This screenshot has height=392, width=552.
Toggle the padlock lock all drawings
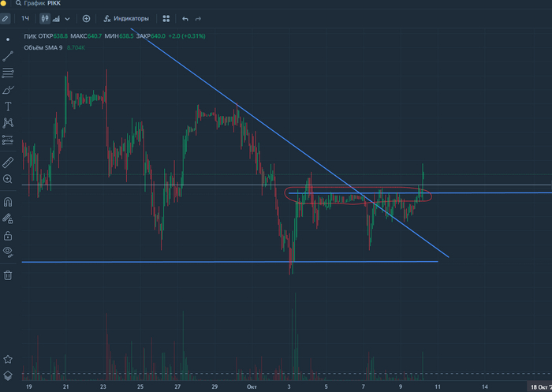[8, 236]
